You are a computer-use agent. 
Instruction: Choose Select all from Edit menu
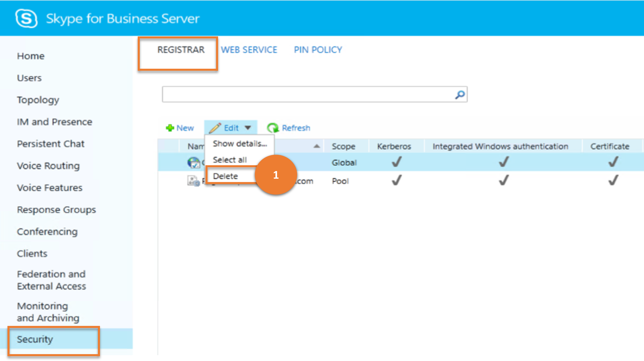229,160
